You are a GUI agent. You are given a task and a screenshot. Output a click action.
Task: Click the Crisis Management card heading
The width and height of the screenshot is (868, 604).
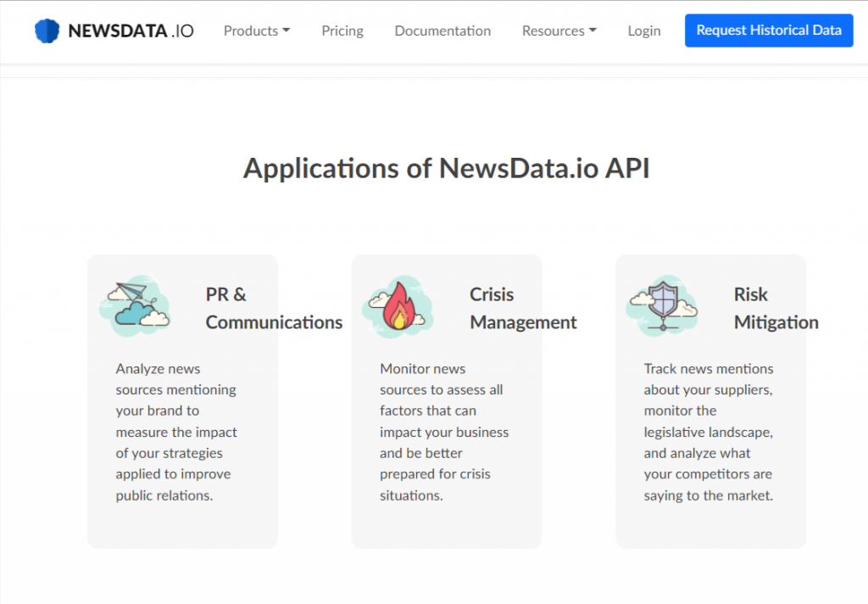point(523,308)
